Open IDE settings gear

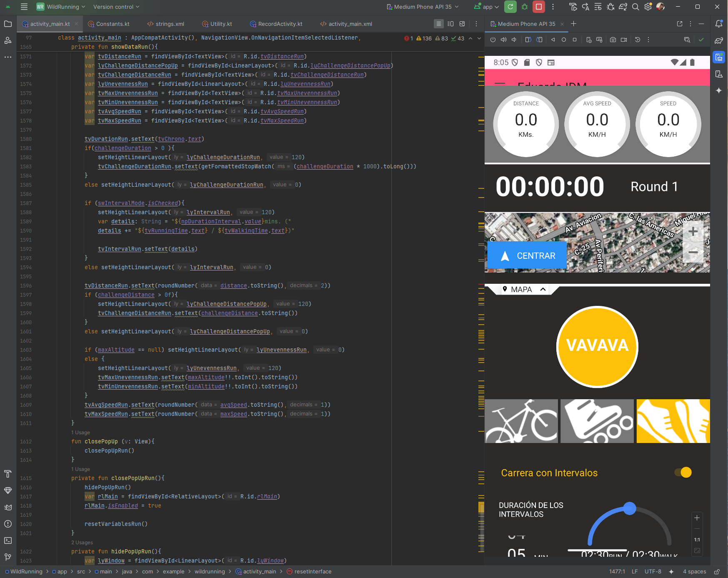click(648, 7)
